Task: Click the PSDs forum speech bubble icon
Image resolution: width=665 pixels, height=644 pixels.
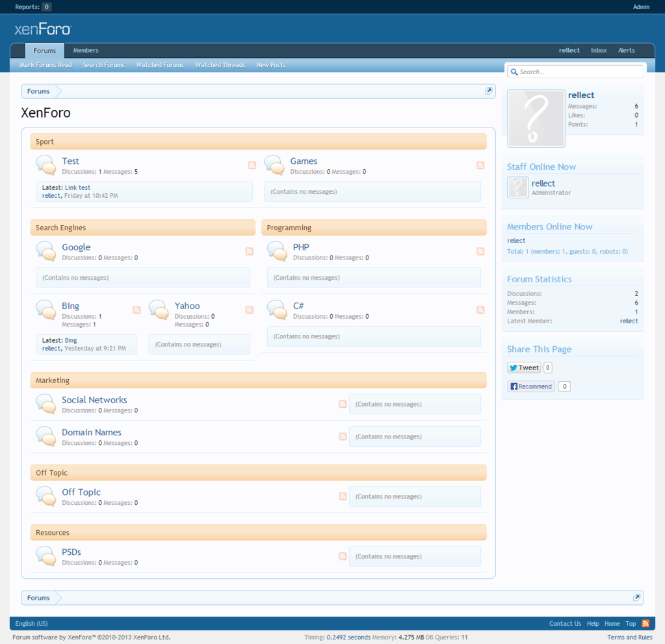Action: pyautogui.click(x=46, y=556)
